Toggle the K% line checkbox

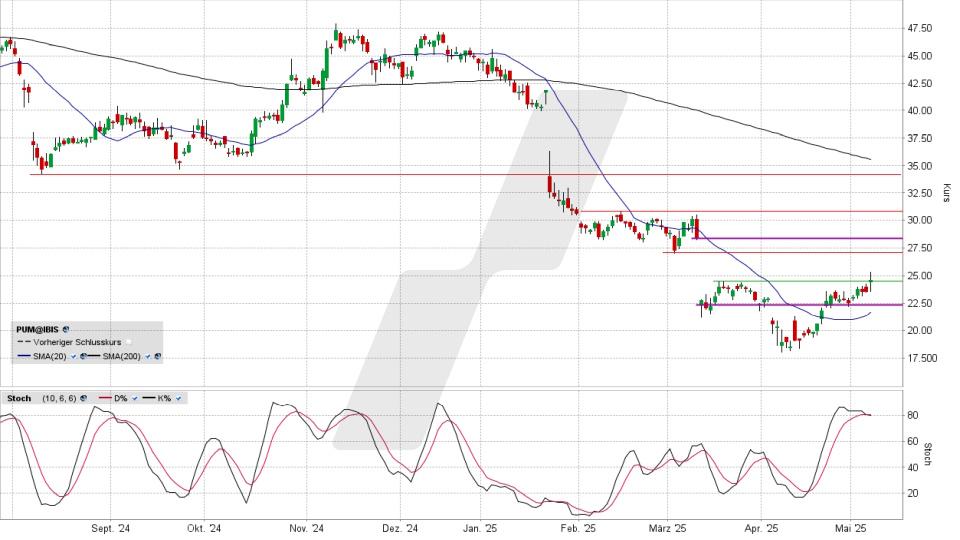point(178,398)
